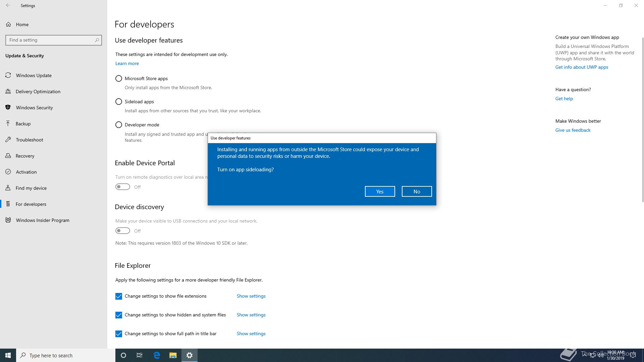Decline sideloading with the No button
This screenshot has width=644, height=362.
[x=417, y=191]
